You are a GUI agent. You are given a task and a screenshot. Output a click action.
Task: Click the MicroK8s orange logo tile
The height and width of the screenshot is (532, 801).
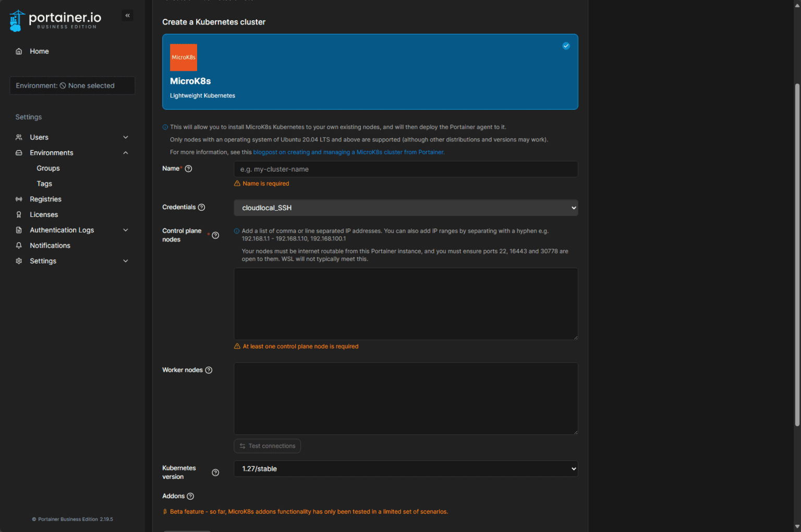tap(184, 57)
